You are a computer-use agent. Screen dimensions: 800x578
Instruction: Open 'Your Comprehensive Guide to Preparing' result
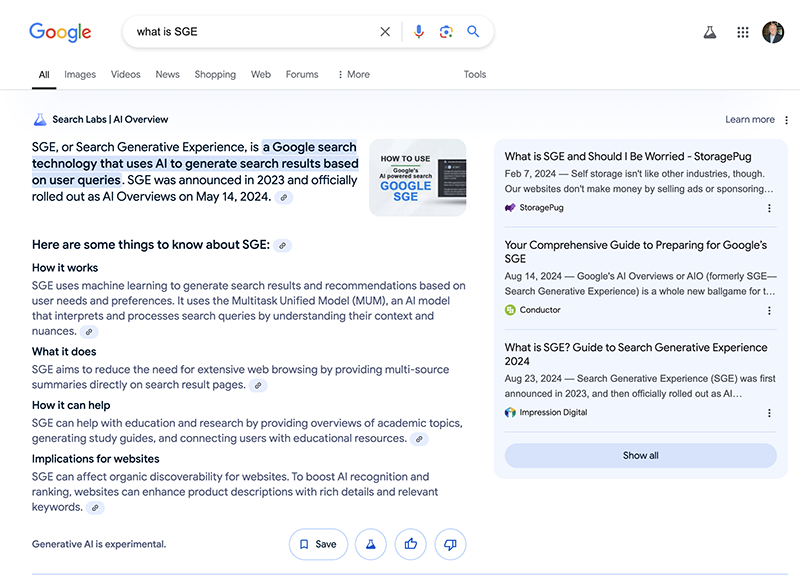(x=636, y=252)
